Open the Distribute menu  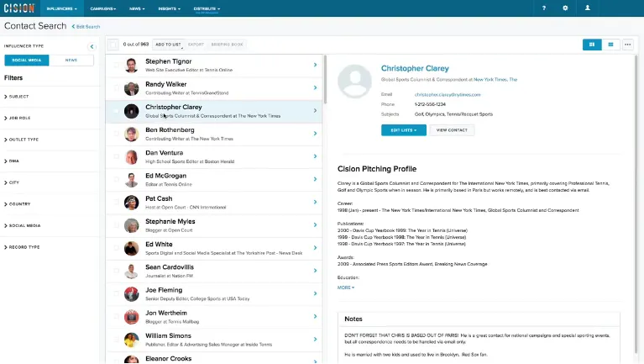(x=207, y=8)
